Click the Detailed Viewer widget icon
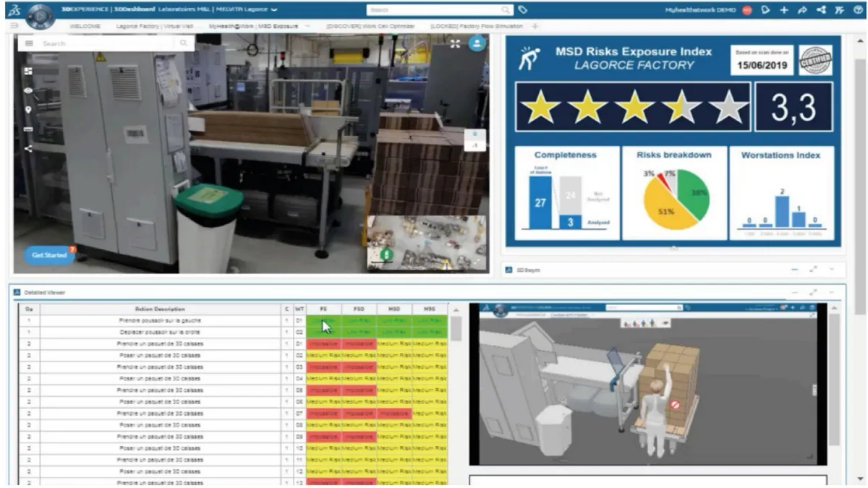This screenshot has width=868, height=488. coord(17,291)
